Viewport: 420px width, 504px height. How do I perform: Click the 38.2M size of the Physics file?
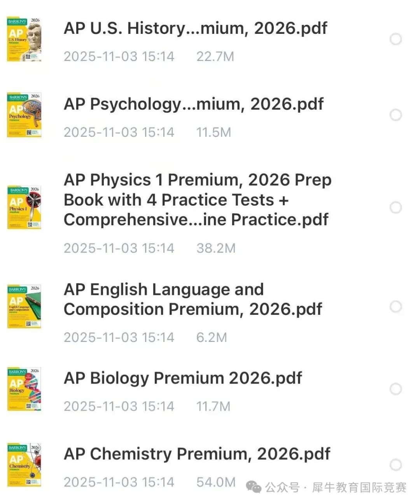(x=216, y=248)
